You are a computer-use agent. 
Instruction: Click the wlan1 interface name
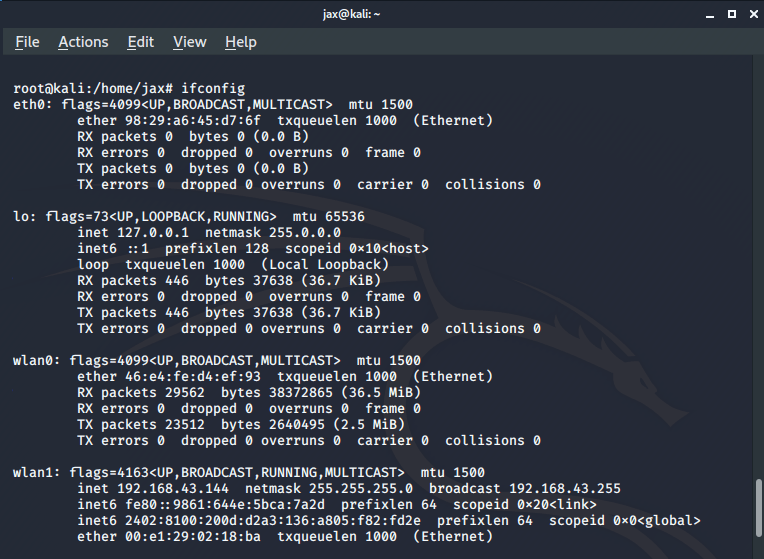tap(33, 473)
